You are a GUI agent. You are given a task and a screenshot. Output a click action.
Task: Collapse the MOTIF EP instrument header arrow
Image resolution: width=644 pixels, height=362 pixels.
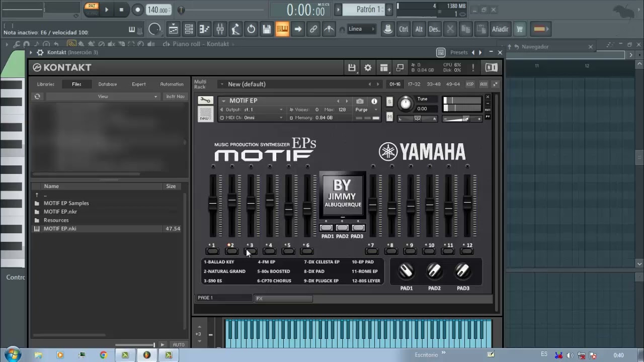tap(223, 101)
